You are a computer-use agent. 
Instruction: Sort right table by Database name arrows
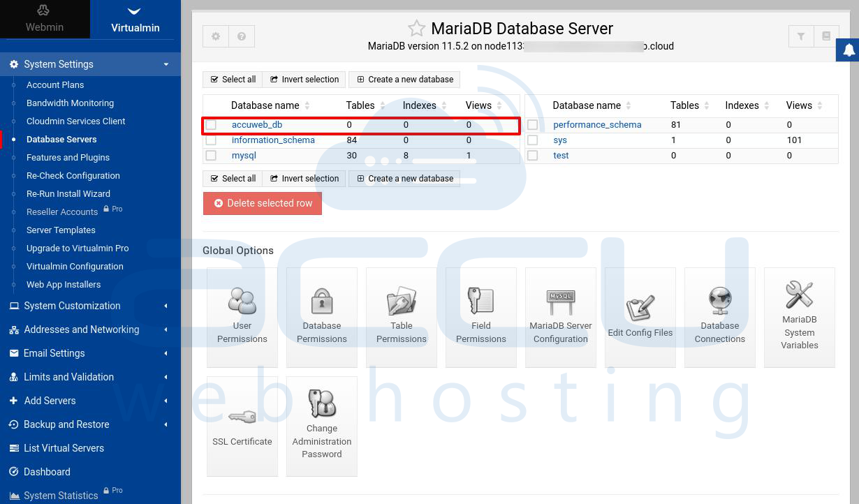(629, 105)
